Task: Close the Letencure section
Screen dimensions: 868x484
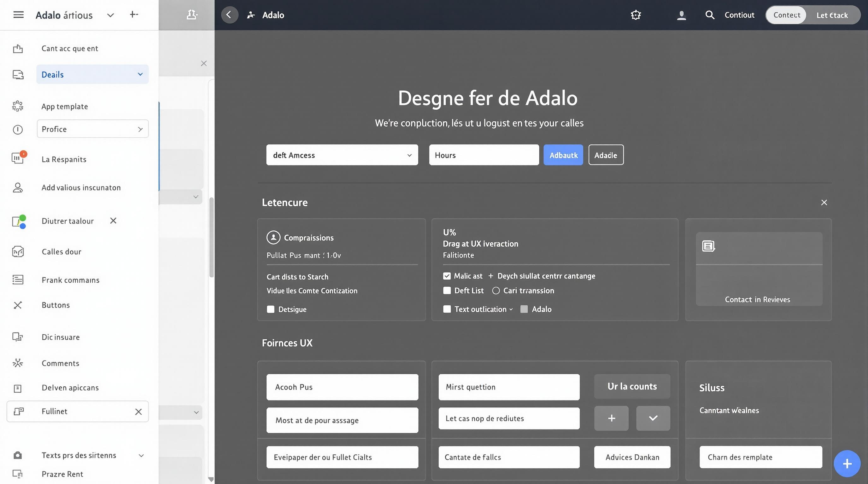Action: point(824,202)
